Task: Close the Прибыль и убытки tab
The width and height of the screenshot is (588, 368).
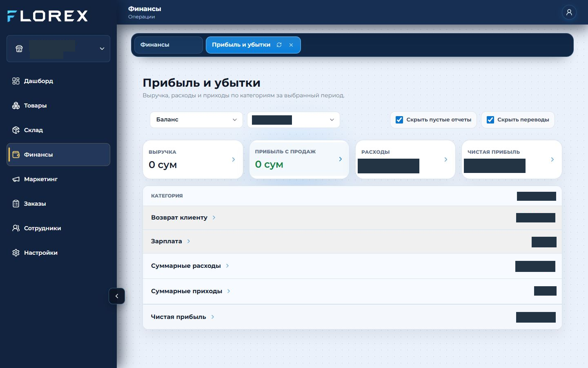Action: [291, 45]
